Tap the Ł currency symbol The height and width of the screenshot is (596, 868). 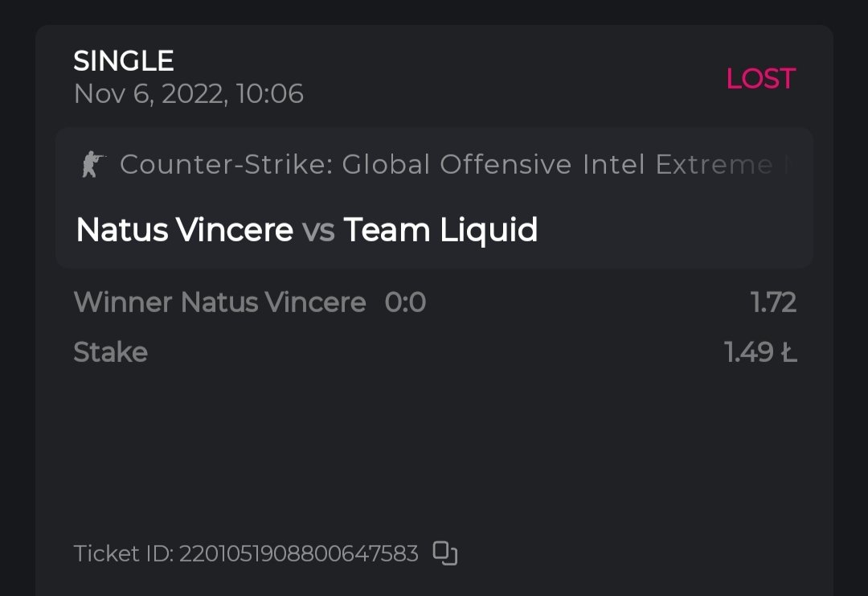click(x=788, y=352)
